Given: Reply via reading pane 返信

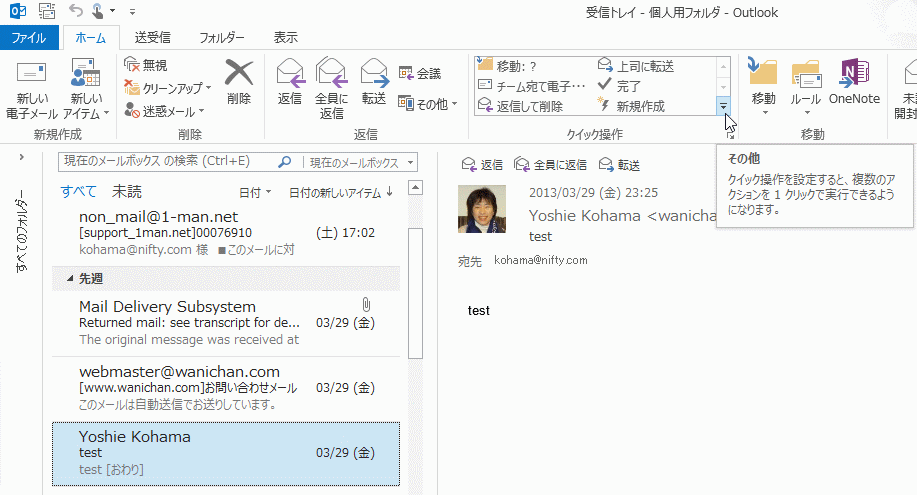Looking at the screenshot, I should 482,164.
